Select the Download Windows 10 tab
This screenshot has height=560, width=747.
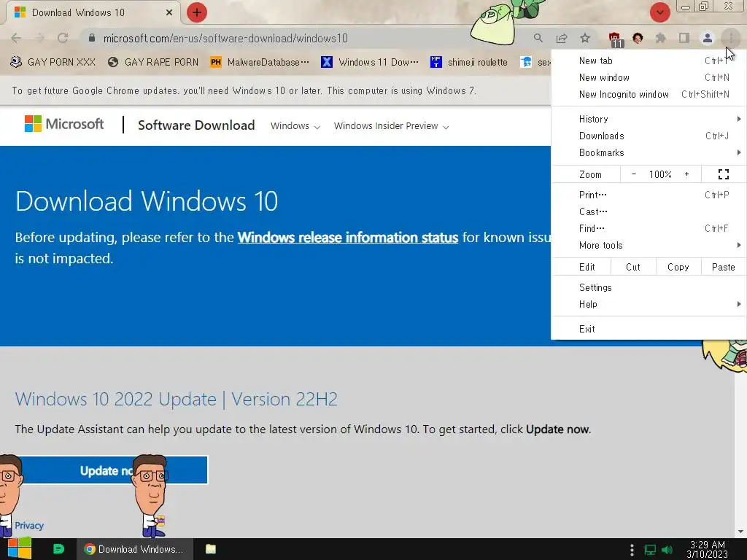coord(93,12)
